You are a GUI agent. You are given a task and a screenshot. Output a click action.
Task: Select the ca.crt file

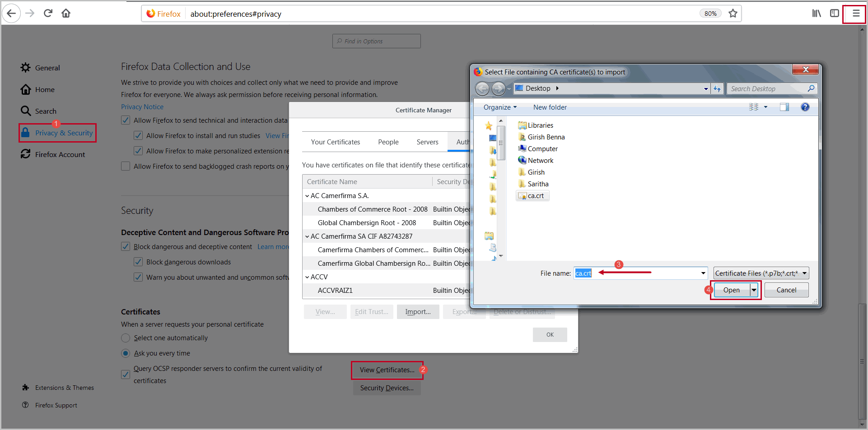[x=535, y=196]
